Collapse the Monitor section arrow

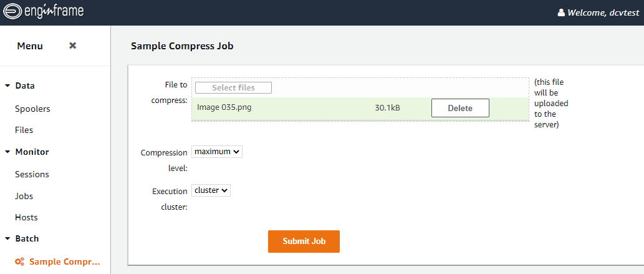tap(7, 152)
